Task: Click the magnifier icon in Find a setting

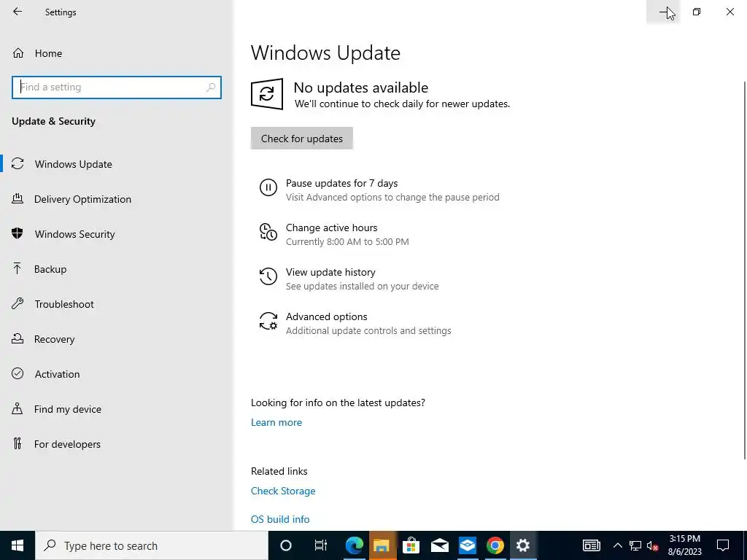Action: [x=211, y=87]
